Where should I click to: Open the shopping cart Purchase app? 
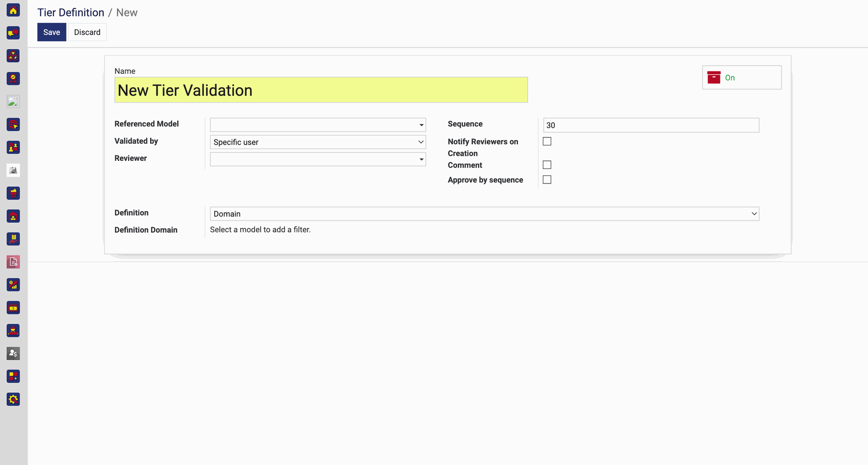pyautogui.click(x=13, y=193)
